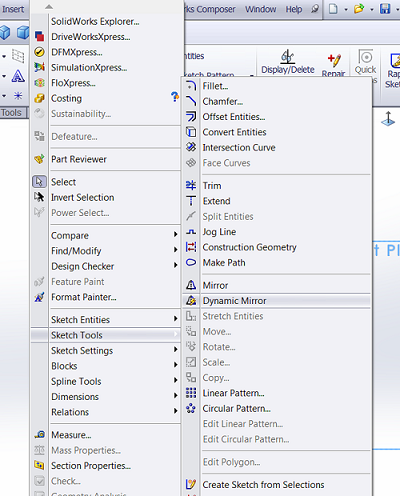Click the pin icon next to Help
The image size is (400, 496).
tap(315, 9)
